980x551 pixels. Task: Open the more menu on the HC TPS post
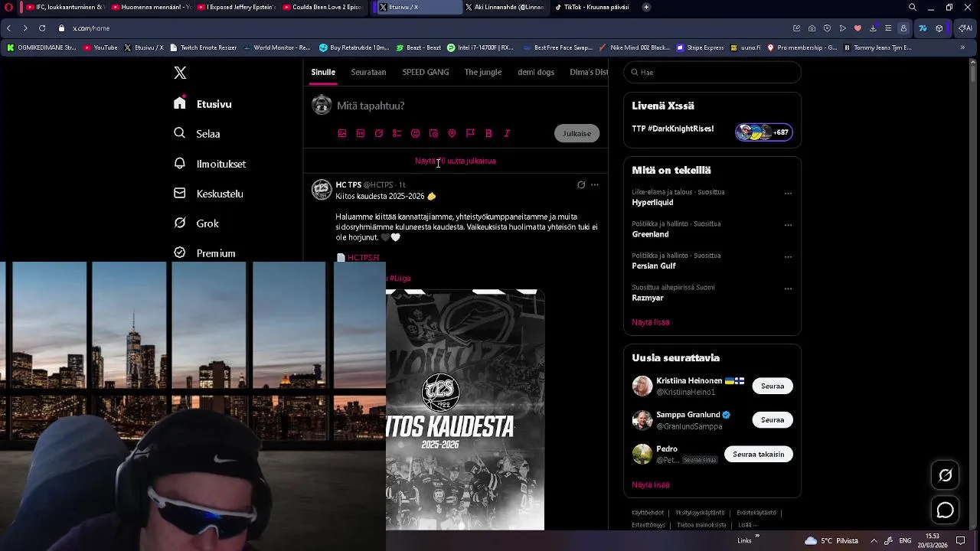595,184
